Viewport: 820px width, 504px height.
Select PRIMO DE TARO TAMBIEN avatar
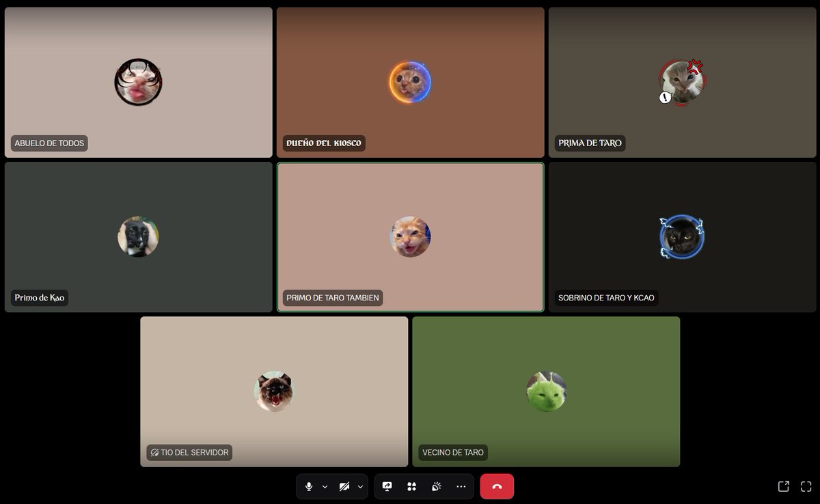pos(411,237)
